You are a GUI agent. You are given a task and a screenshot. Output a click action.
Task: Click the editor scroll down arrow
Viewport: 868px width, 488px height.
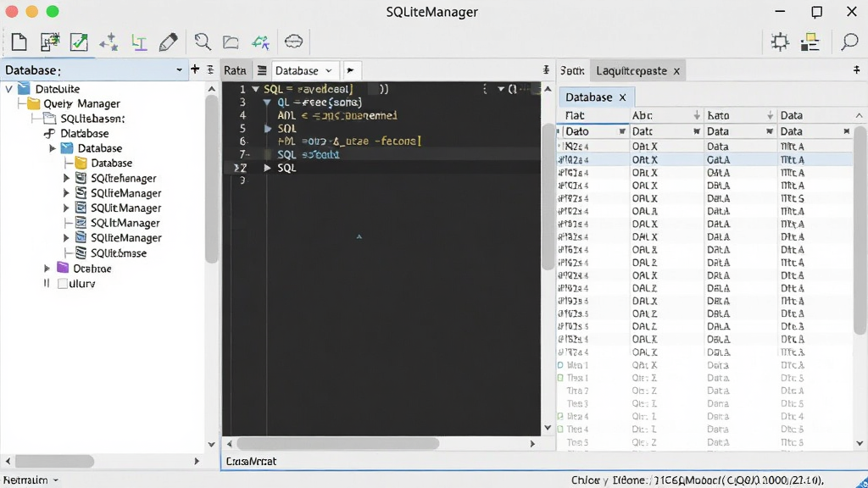pyautogui.click(x=548, y=427)
